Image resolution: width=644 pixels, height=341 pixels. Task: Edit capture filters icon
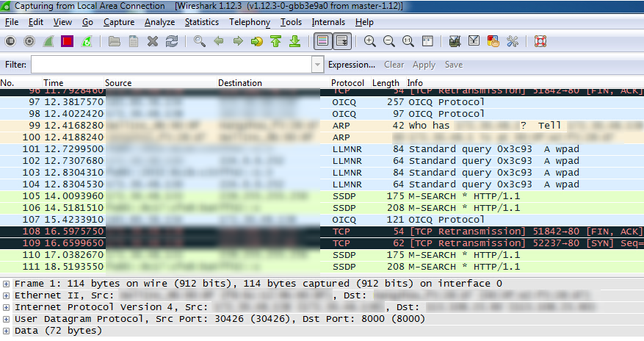[x=455, y=41]
